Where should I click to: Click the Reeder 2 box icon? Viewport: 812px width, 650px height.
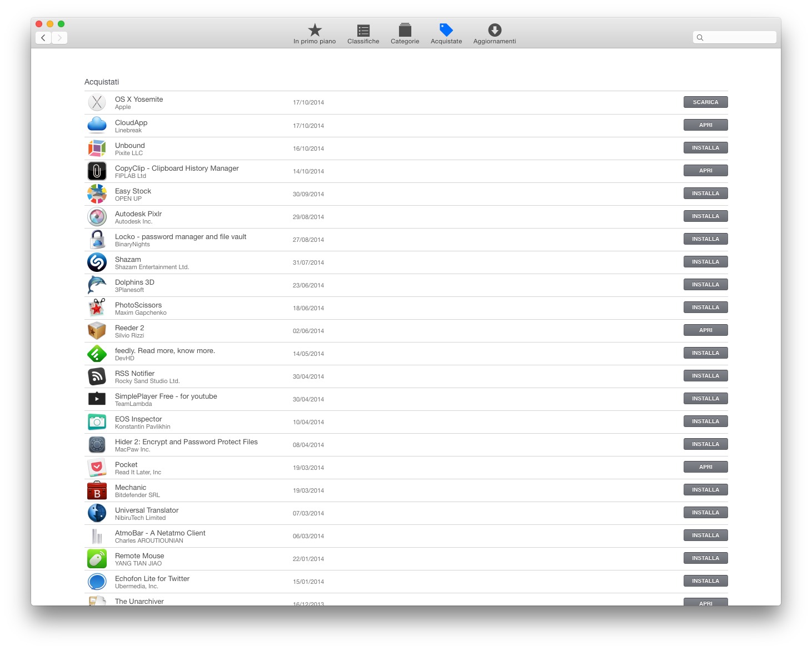coord(97,330)
